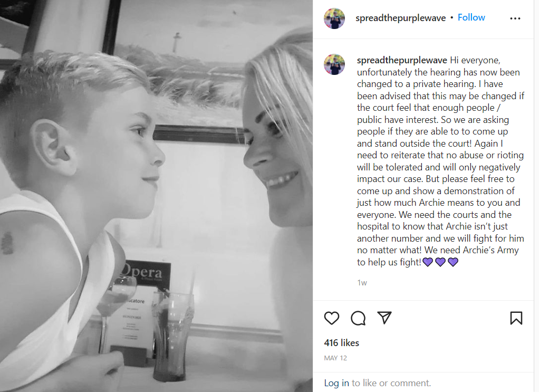Click the 'to like or comment' text
The width and height of the screenshot is (539, 392).
coord(391,383)
